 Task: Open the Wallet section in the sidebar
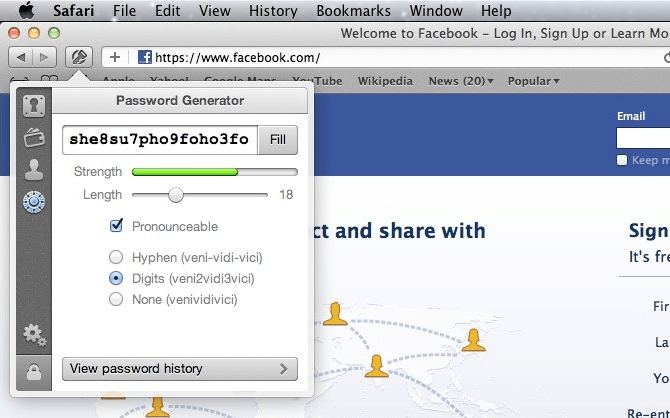pos(34,138)
